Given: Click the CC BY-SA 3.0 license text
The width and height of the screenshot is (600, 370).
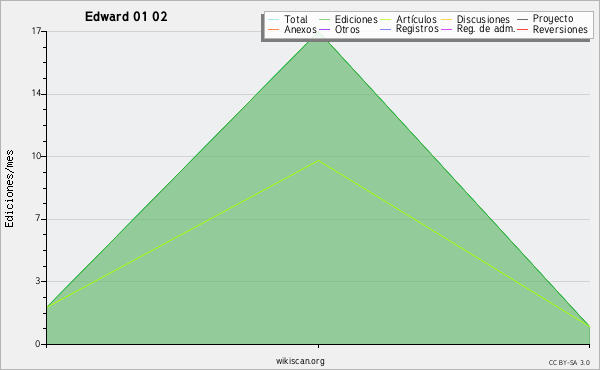Looking at the screenshot, I should [569, 363].
